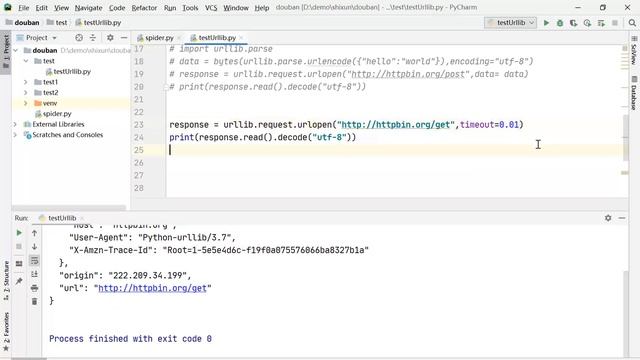Click the locate file target icon in Project panel
This screenshot has height=360, width=640.
pyautogui.click(x=79, y=38)
